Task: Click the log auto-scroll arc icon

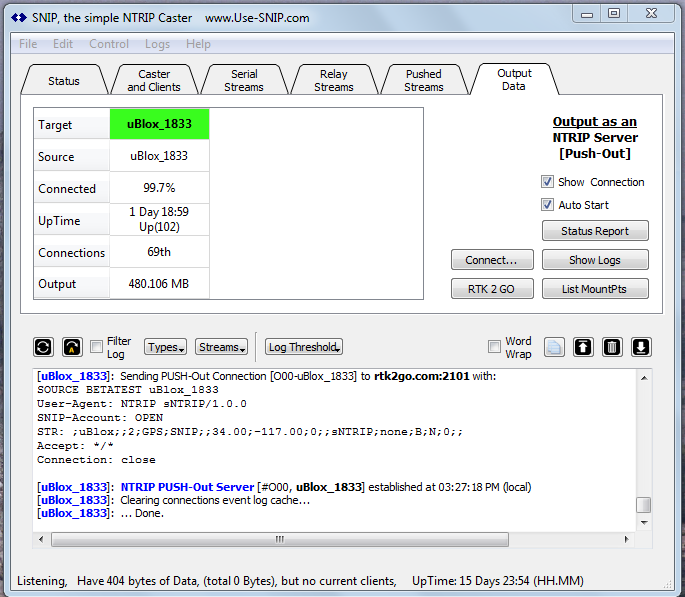Action: (x=72, y=347)
